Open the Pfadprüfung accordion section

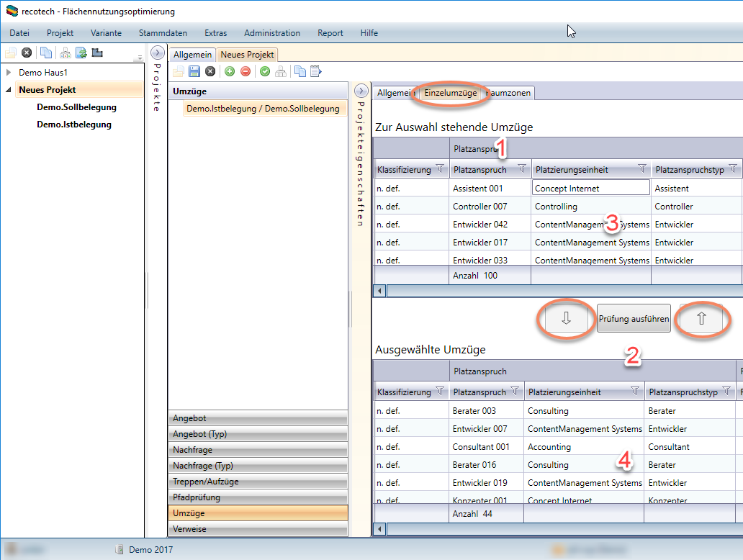258,497
